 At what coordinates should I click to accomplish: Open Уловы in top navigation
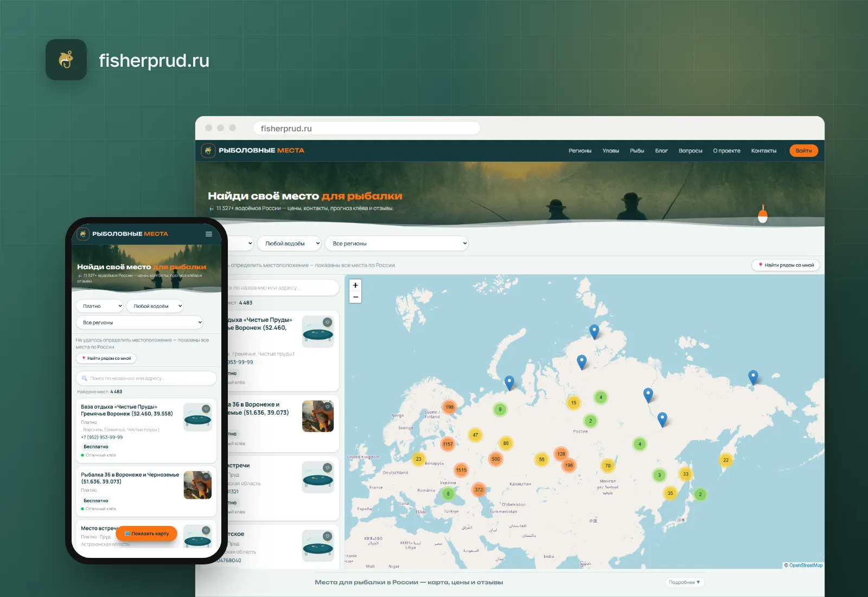[611, 151]
